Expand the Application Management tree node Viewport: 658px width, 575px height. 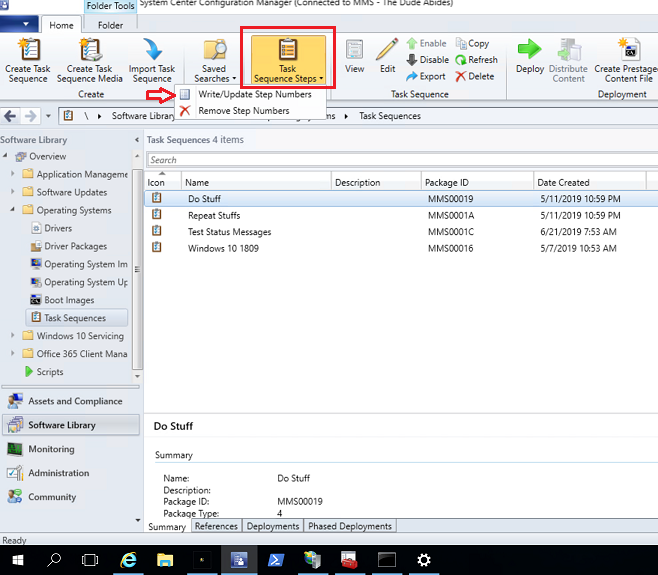tap(12, 173)
